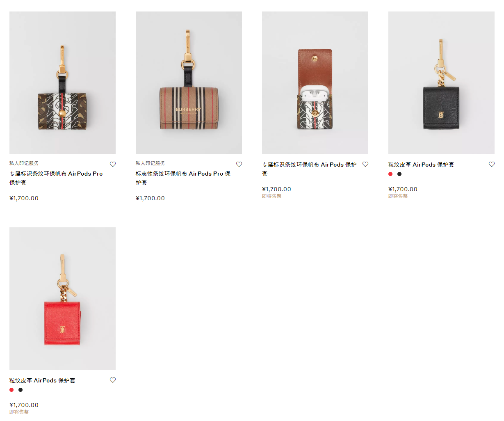View photo of open case with AirPods inside

315,82
